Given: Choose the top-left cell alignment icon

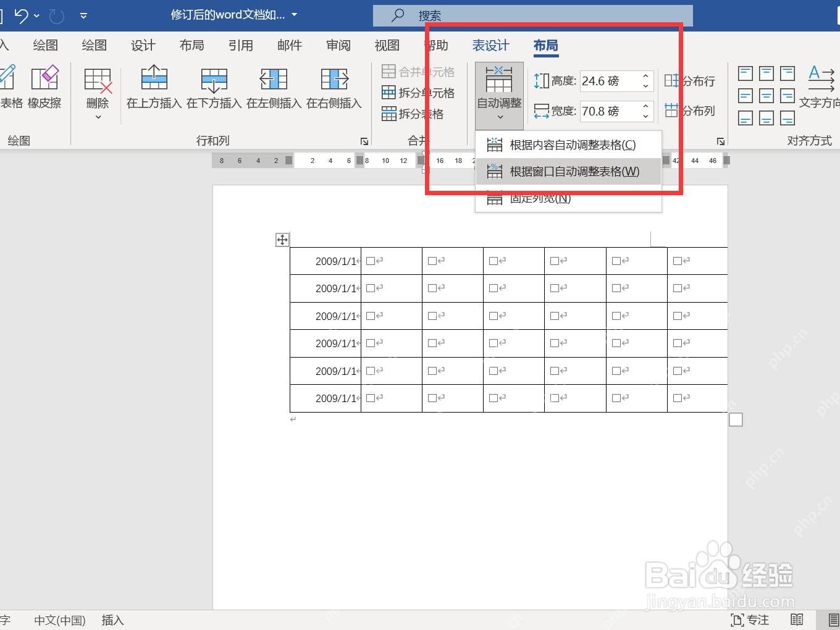Looking at the screenshot, I should click(745, 73).
